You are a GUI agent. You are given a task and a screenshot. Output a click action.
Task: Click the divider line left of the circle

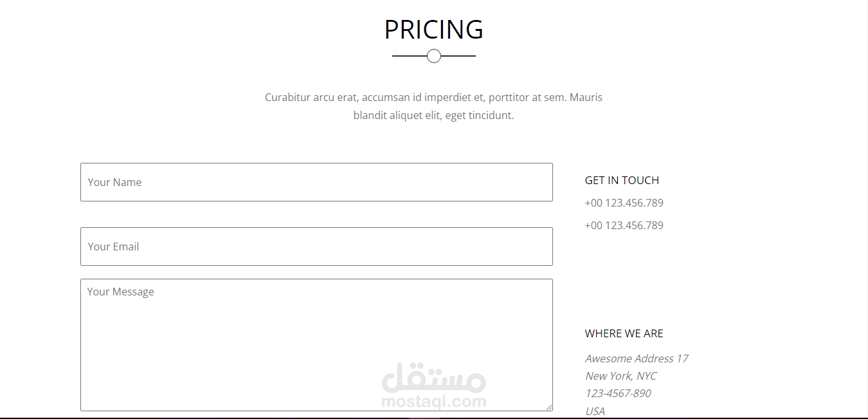410,56
